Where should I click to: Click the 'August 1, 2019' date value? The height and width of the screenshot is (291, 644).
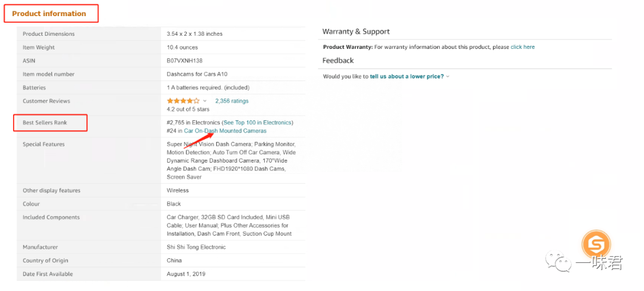(187, 274)
